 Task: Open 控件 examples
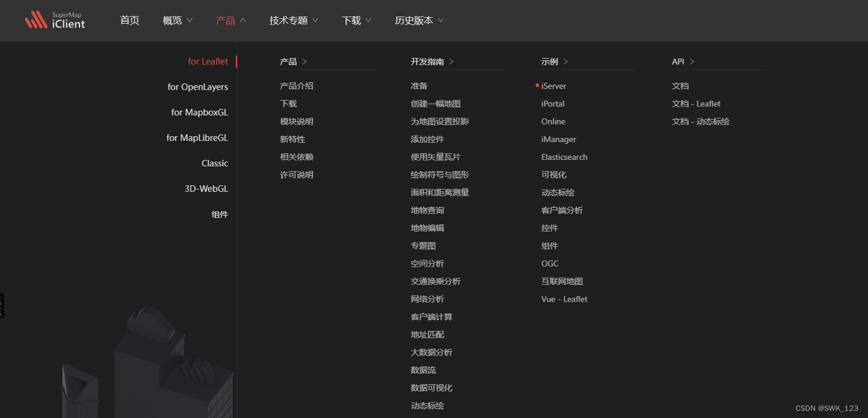549,228
